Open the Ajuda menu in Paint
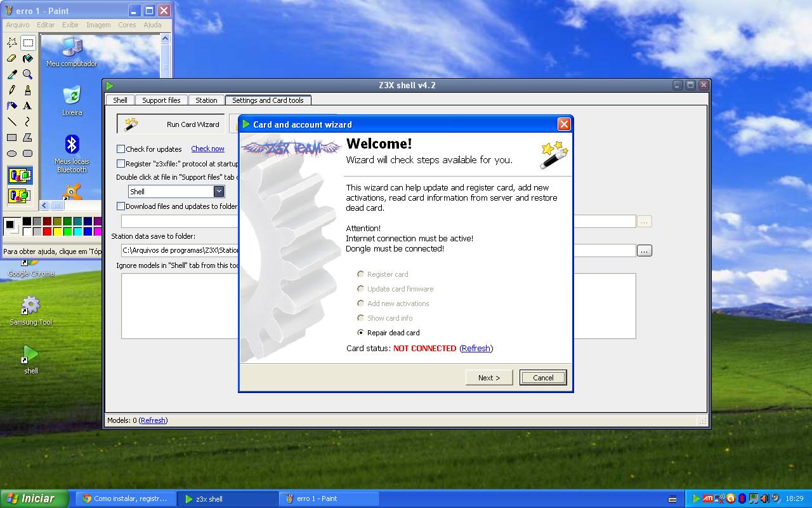812x508 pixels. point(152,25)
